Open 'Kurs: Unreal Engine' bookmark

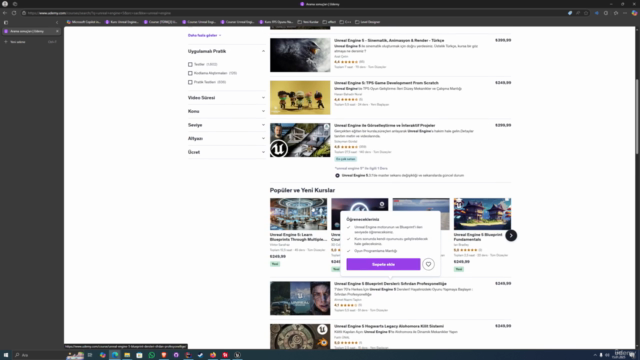click(x=122, y=22)
